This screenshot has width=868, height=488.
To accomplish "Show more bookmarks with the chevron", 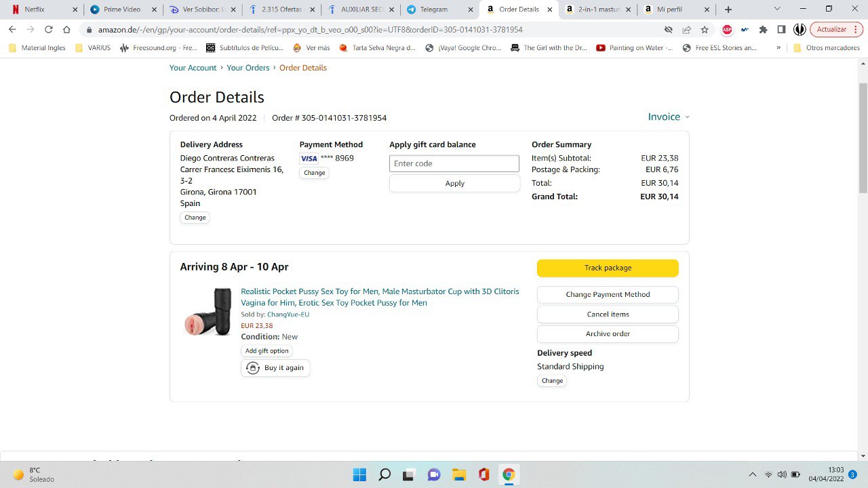I will click(778, 48).
